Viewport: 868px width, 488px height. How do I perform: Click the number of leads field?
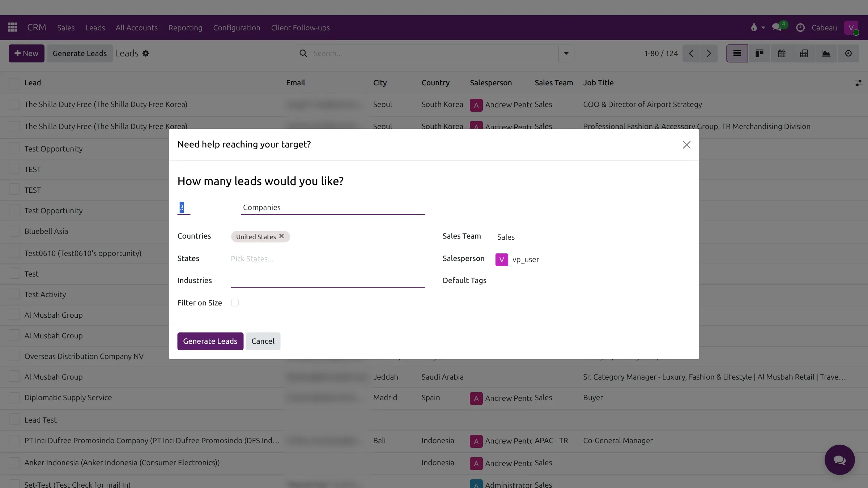pos(184,207)
